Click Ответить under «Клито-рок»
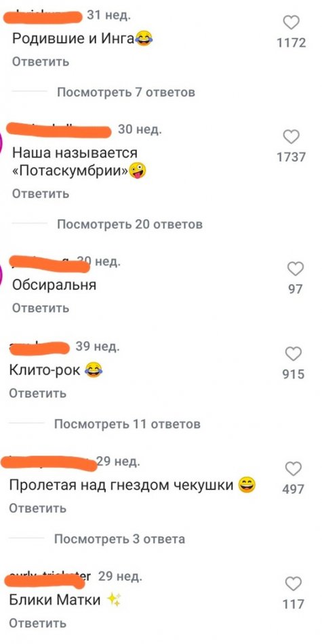322x644 pixels. (x=38, y=393)
